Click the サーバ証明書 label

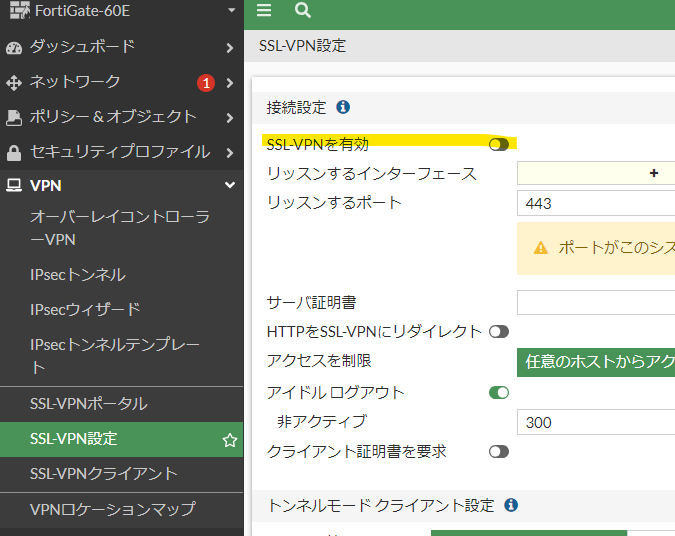pyautogui.click(x=311, y=303)
